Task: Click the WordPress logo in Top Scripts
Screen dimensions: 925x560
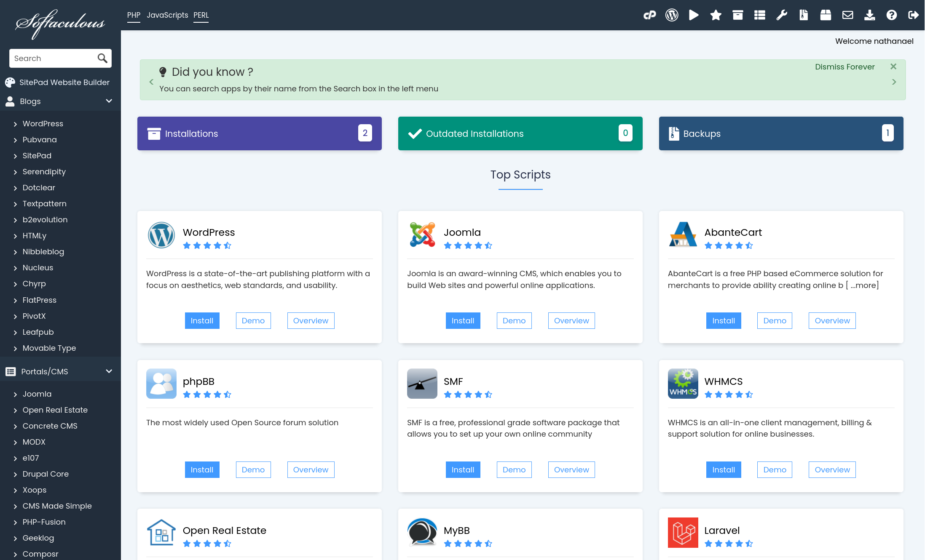Action: (x=161, y=235)
